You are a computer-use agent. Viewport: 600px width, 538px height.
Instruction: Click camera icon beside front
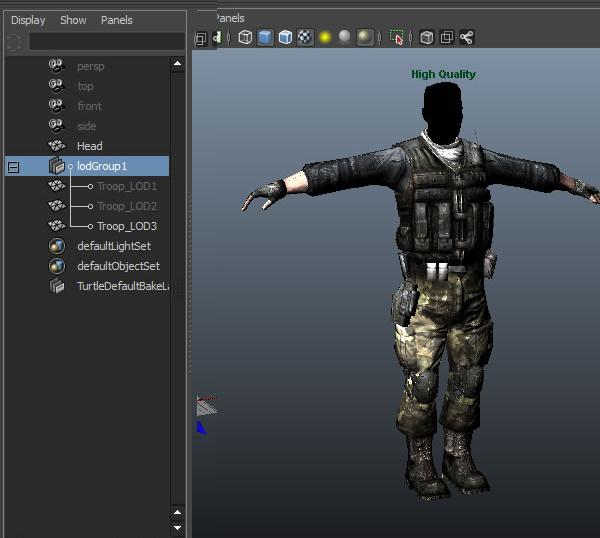[x=57, y=106]
